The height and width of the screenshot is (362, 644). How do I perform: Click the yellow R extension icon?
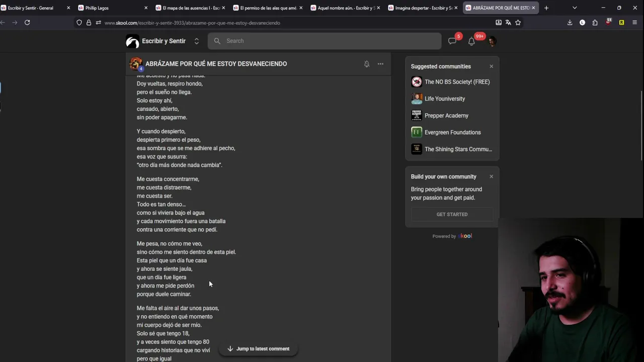click(x=621, y=23)
